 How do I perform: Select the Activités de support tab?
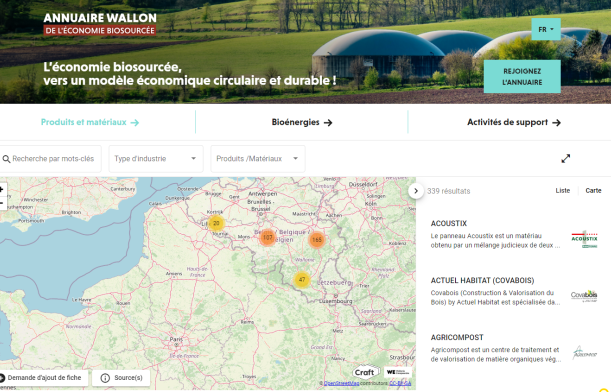(x=514, y=122)
